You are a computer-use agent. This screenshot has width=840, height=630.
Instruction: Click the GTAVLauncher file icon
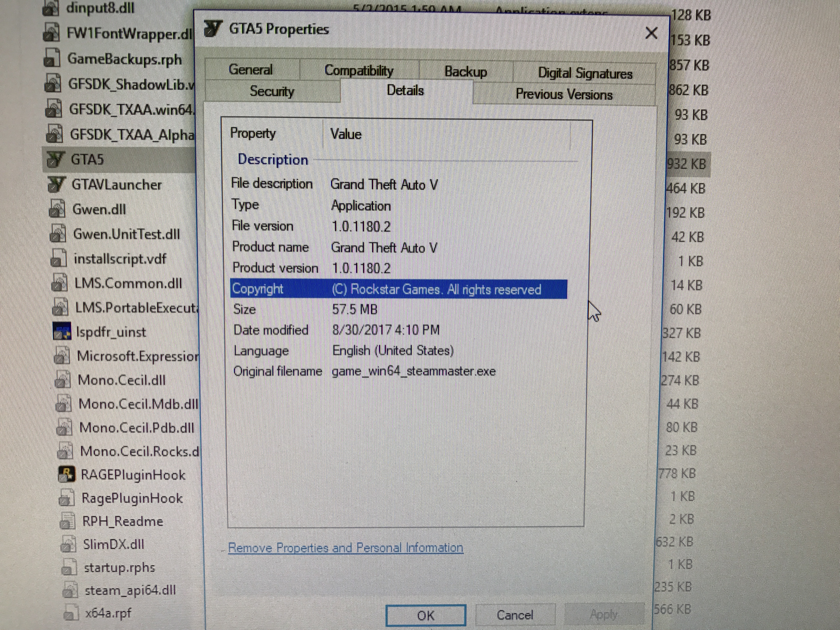pos(57,184)
